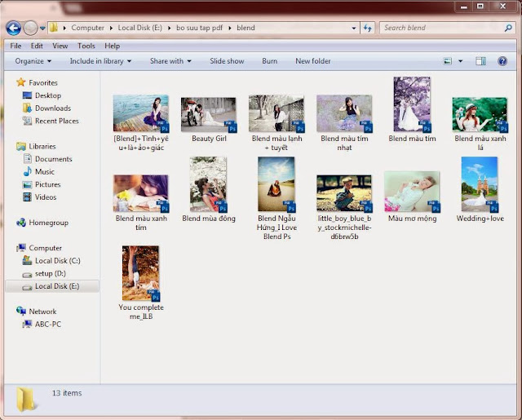This screenshot has height=420, width=522.
Task: Refresh the blend folder view
Action: 368,28
